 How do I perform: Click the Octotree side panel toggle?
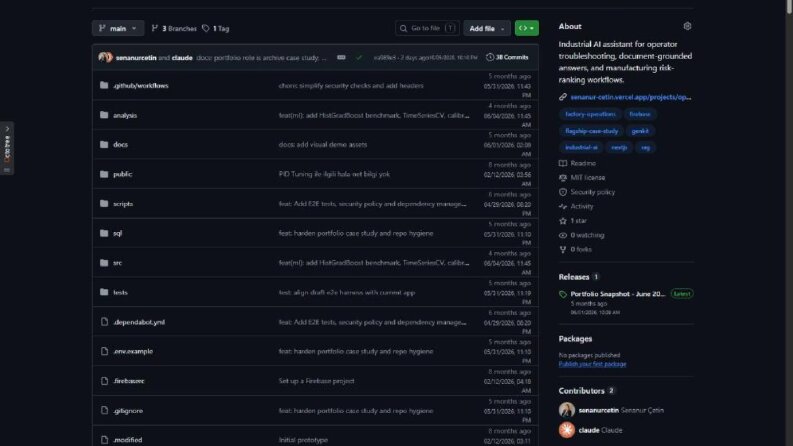coord(7,148)
